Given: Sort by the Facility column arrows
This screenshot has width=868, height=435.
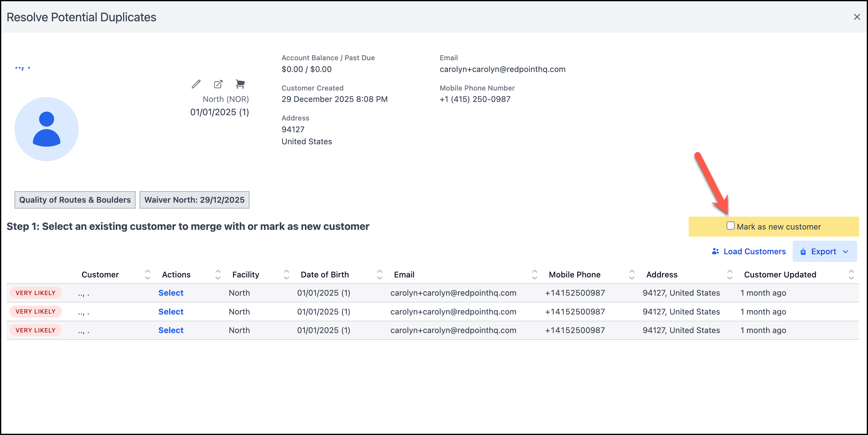Looking at the screenshot, I should (286, 274).
